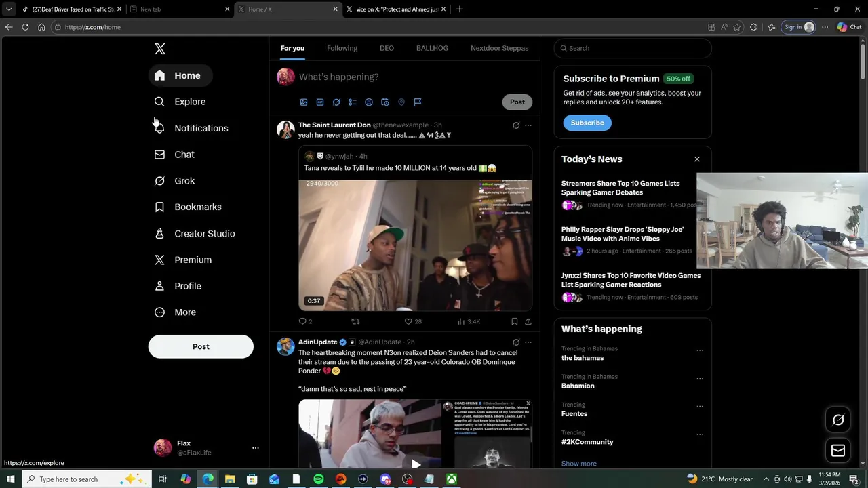This screenshot has width=868, height=488.
Task: Open more options on AdinUpdate post
Action: 528,342
